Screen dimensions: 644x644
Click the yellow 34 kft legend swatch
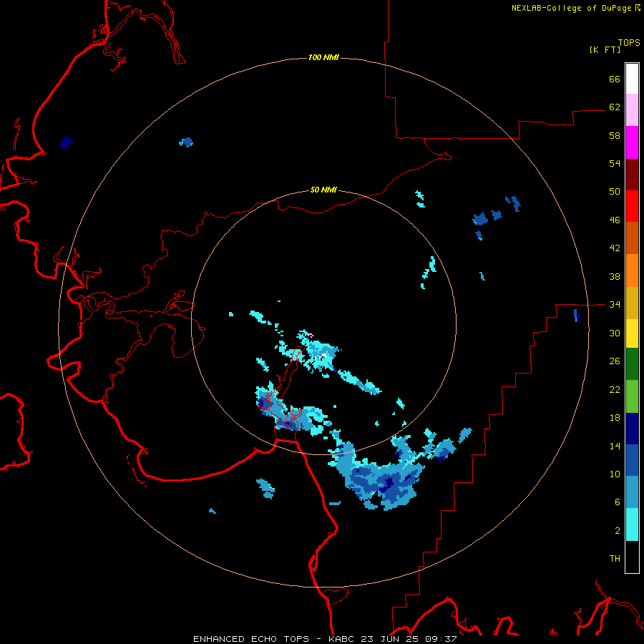point(632,333)
